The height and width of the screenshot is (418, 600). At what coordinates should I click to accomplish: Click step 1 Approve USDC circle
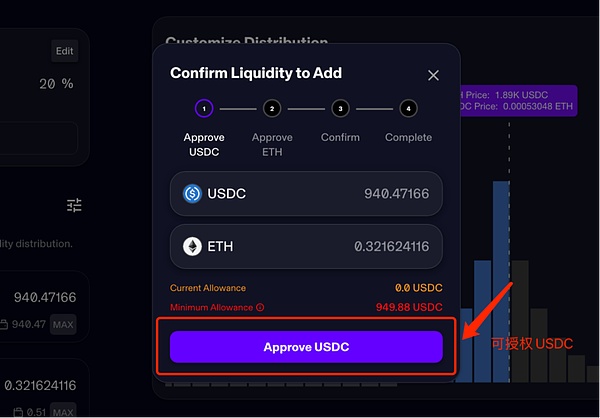pyautogui.click(x=203, y=109)
